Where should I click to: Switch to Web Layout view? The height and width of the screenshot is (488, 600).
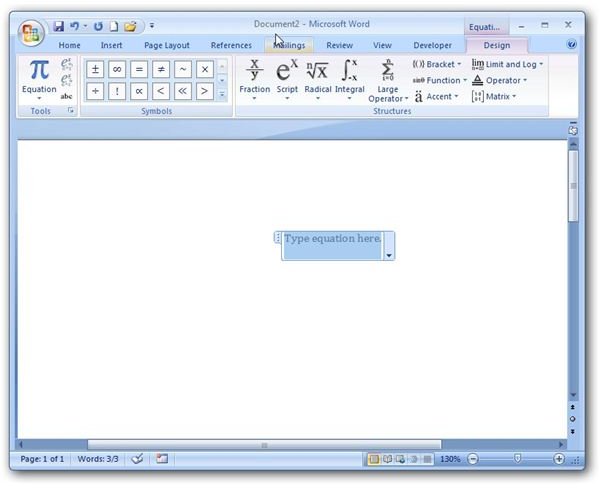(x=400, y=459)
